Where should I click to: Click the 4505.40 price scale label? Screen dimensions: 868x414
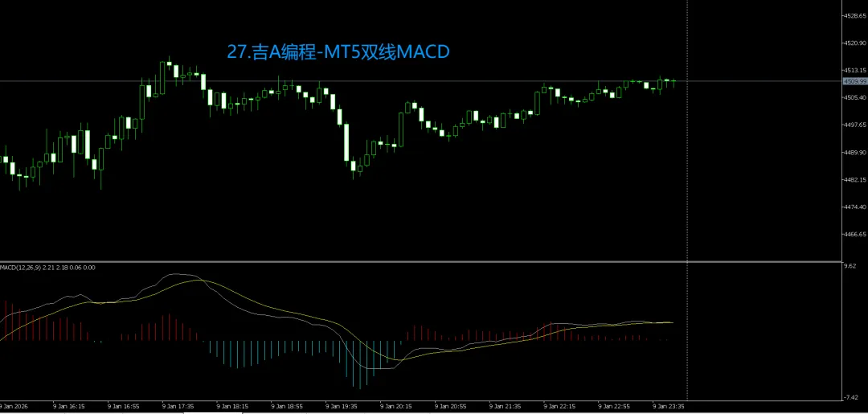click(855, 97)
